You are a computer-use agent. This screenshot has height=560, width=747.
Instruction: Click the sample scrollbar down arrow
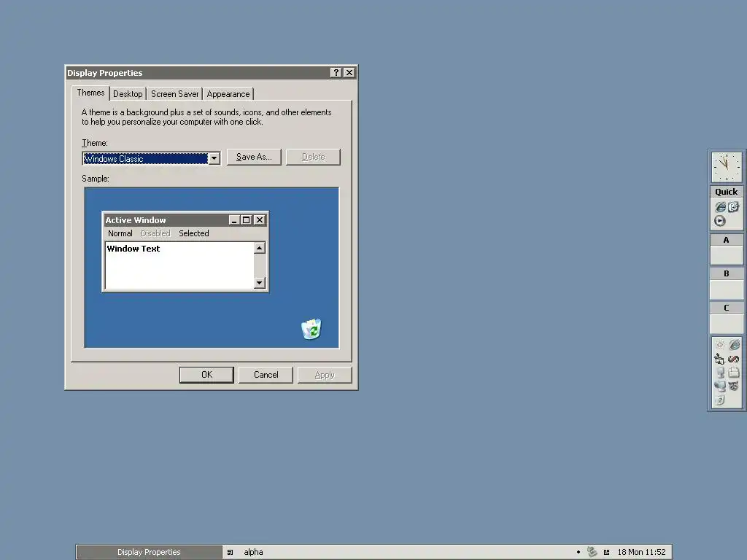point(260,283)
